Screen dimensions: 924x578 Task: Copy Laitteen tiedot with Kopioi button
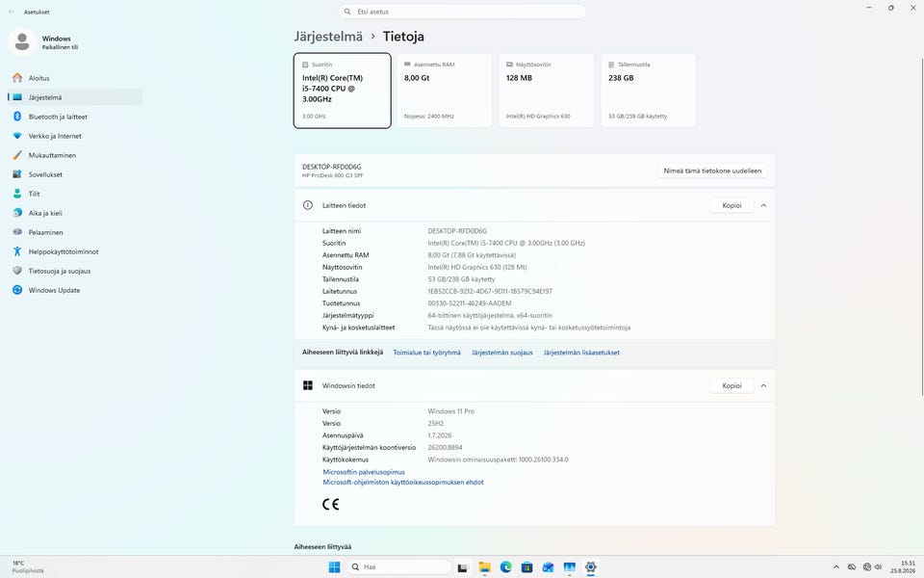click(731, 205)
